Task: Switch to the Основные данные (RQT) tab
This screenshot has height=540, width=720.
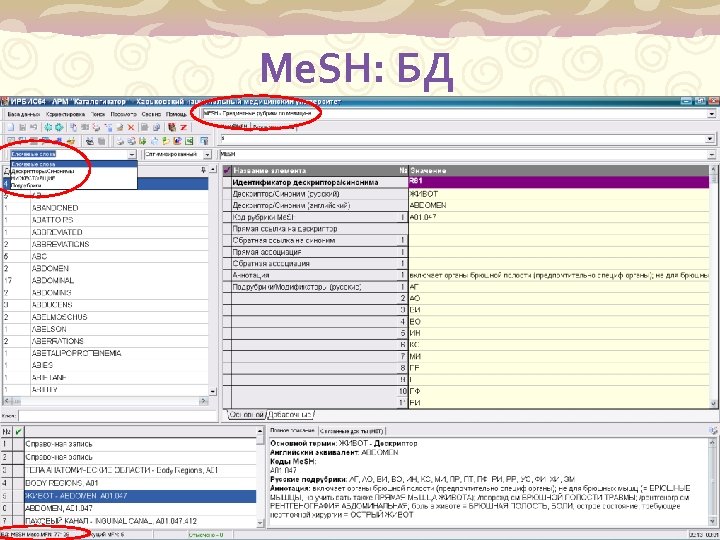Action: 351,431
